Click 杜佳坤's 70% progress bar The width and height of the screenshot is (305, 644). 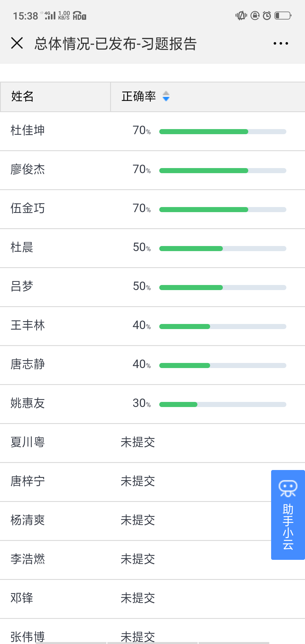(223, 132)
